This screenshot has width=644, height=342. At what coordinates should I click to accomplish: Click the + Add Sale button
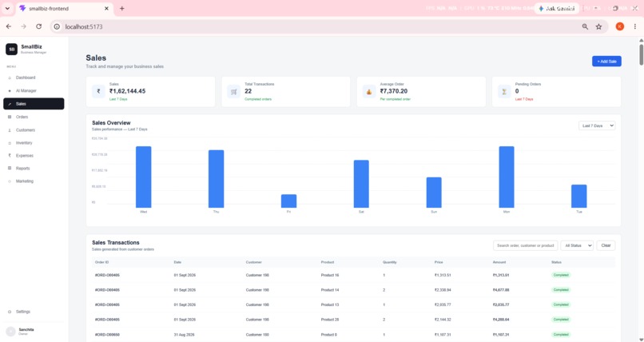pyautogui.click(x=606, y=62)
